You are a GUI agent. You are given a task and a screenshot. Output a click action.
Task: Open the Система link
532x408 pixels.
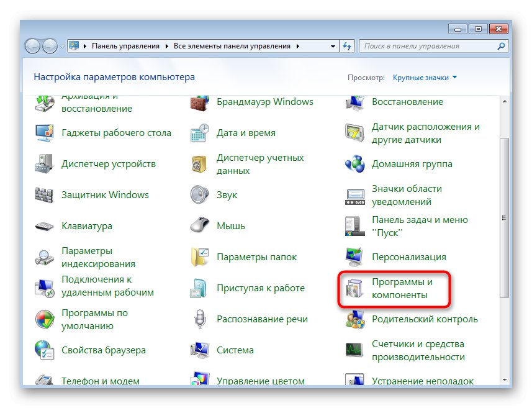coord(235,350)
